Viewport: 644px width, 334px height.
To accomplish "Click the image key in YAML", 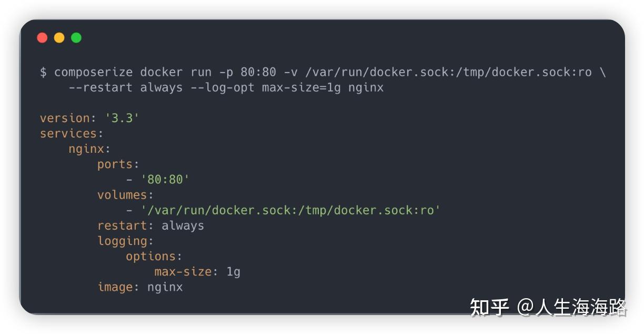I will tap(115, 287).
